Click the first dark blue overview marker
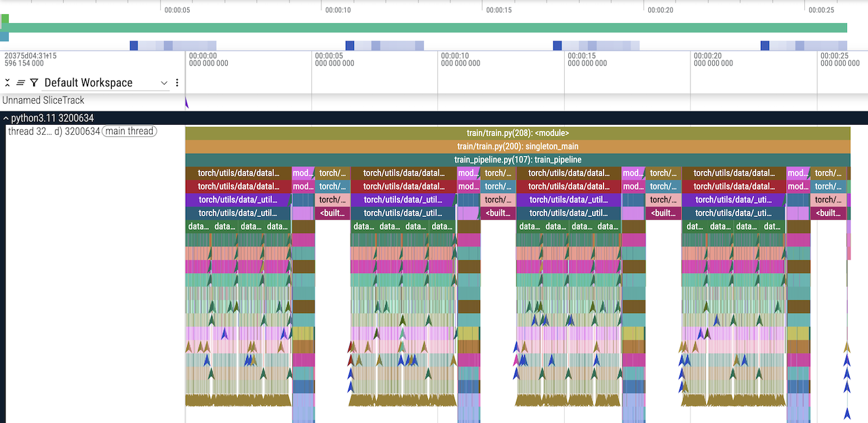868x423 pixels. (134, 45)
